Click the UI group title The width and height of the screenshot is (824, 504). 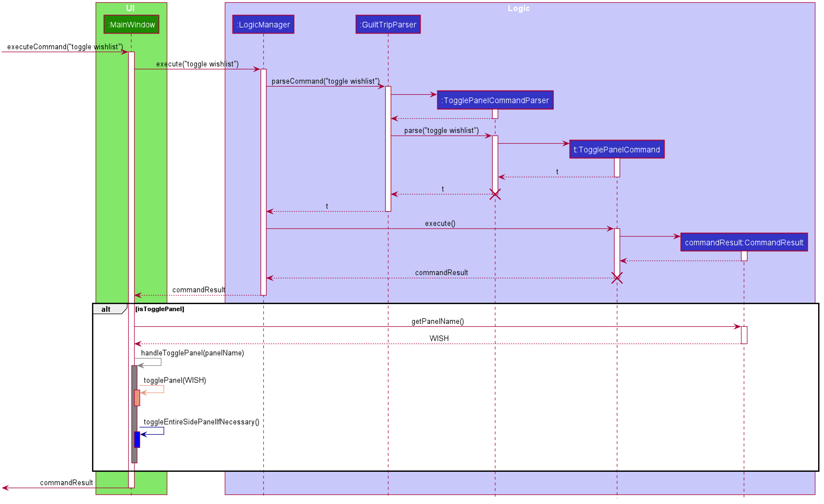pyautogui.click(x=131, y=8)
